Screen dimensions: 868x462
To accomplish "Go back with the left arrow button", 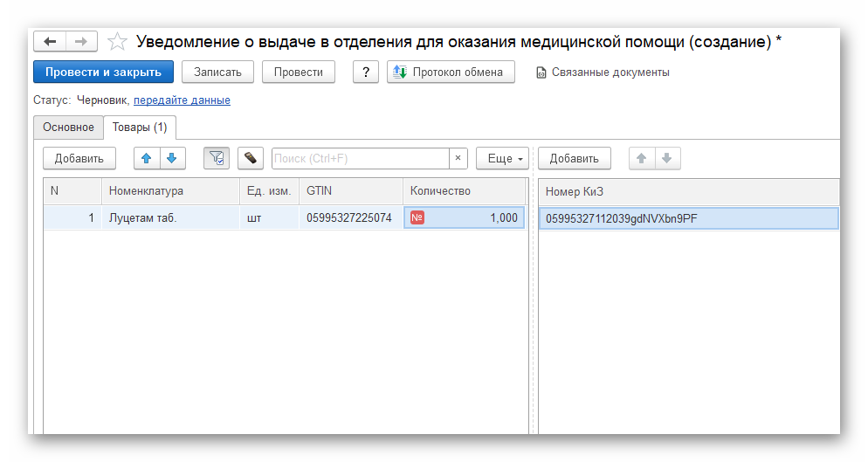I will click(x=50, y=42).
